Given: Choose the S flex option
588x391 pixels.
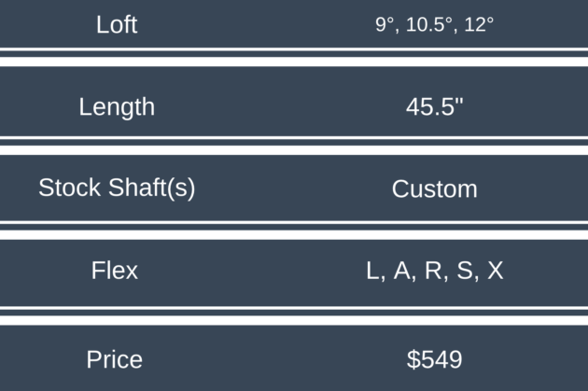Looking at the screenshot, I should click(x=464, y=271).
